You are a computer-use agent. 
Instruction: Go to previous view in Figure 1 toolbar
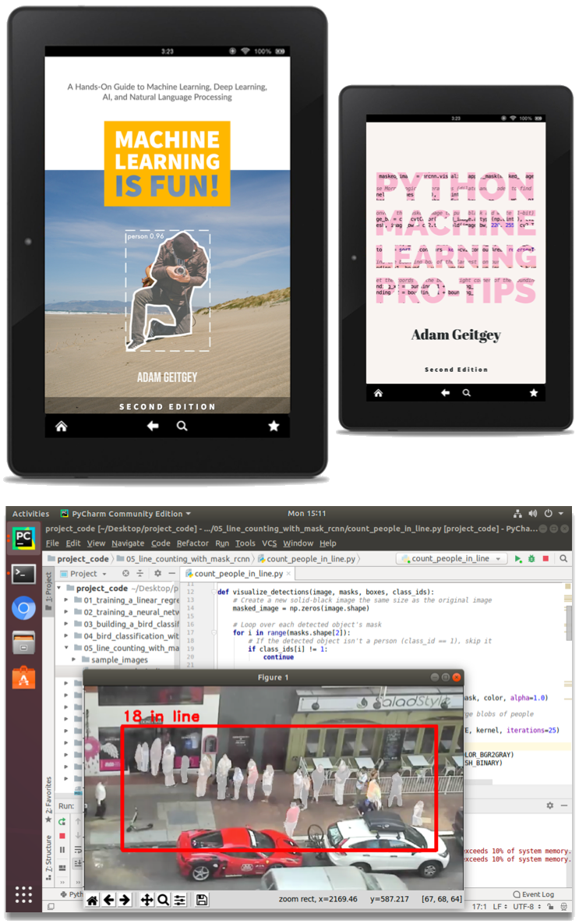point(109,900)
